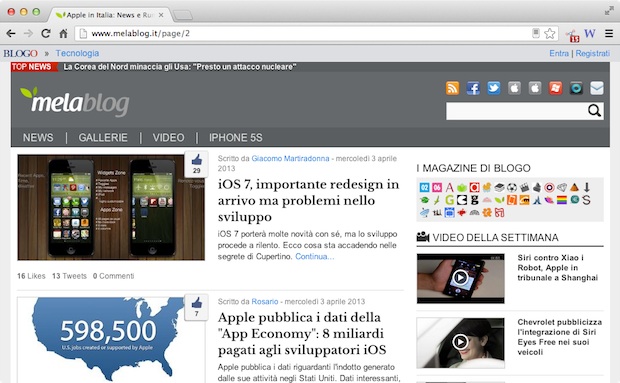Click the BLOGO logo link
620x383 pixels.
[x=21, y=53]
